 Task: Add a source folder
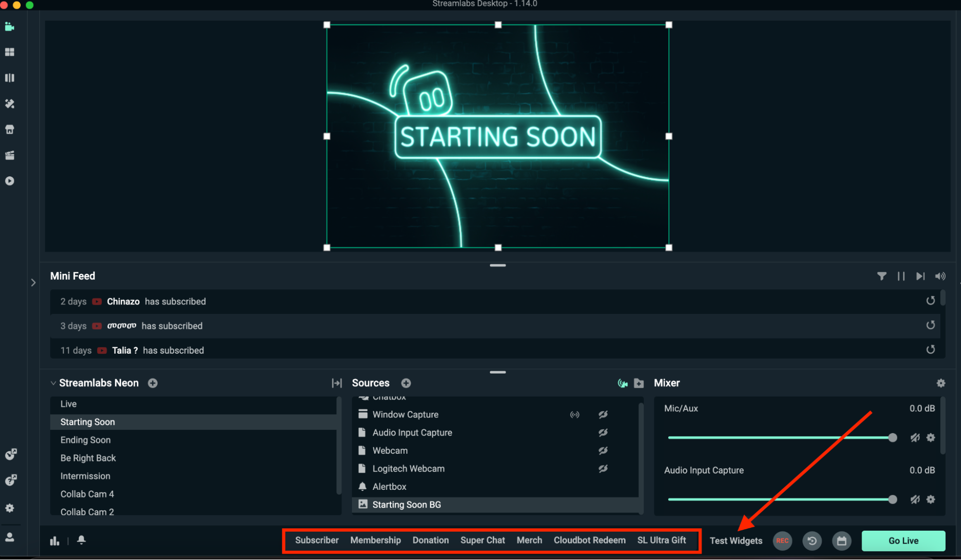pyautogui.click(x=639, y=383)
